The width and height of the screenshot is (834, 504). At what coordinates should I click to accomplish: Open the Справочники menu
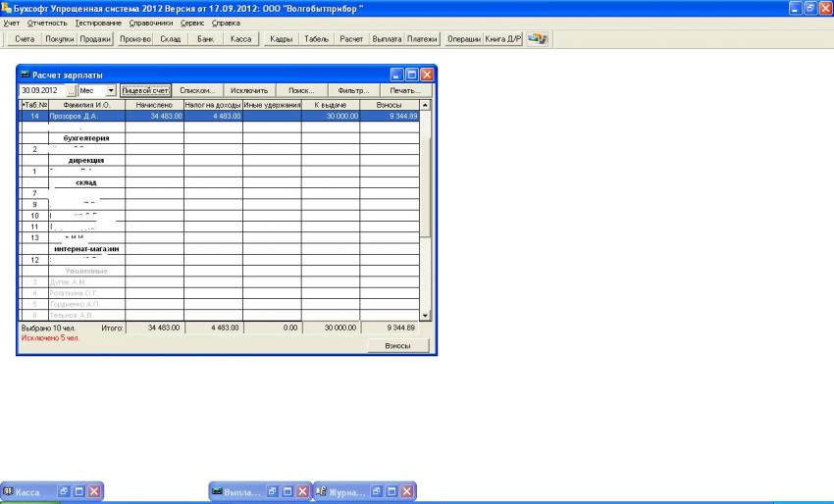click(x=151, y=22)
